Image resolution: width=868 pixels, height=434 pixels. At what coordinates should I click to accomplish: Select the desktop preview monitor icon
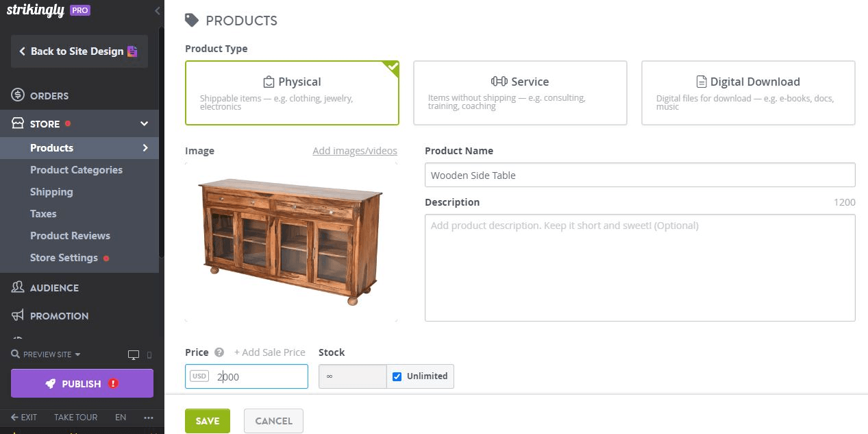pyautogui.click(x=132, y=354)
